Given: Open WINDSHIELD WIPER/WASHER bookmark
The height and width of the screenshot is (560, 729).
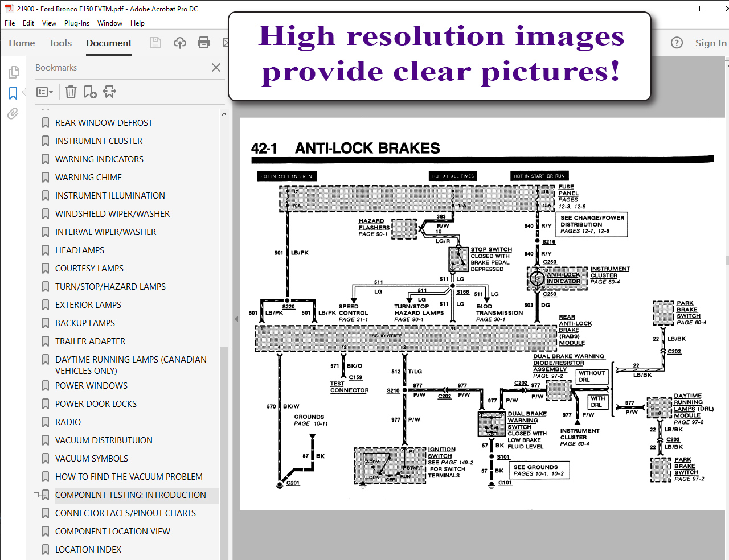Looking at the screenshot, I should point(112,214).
